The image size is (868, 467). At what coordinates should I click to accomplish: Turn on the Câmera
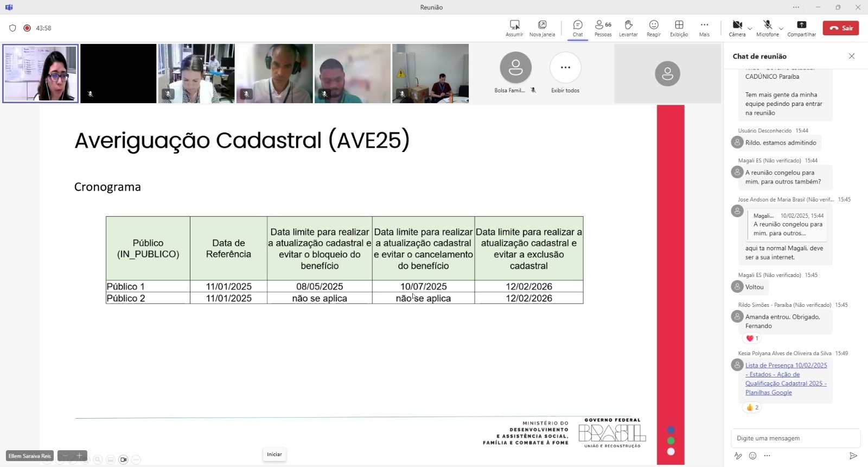(x=737, y=25)
